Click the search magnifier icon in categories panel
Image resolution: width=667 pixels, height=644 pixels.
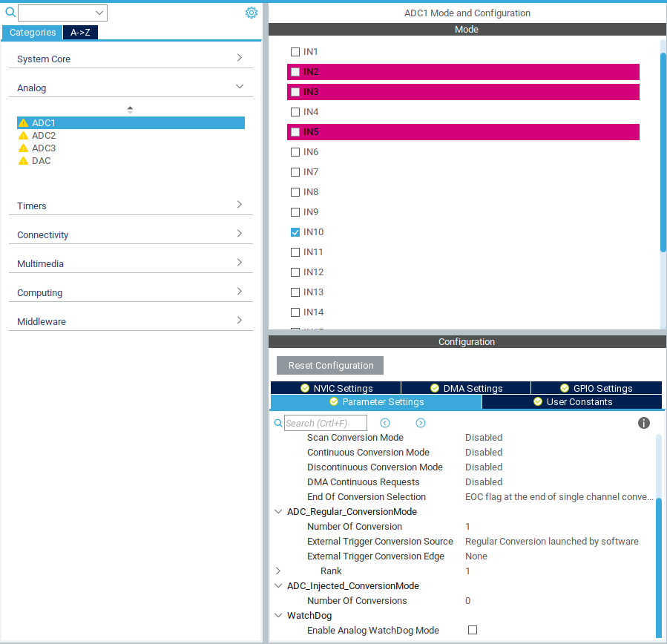(10, 13)
